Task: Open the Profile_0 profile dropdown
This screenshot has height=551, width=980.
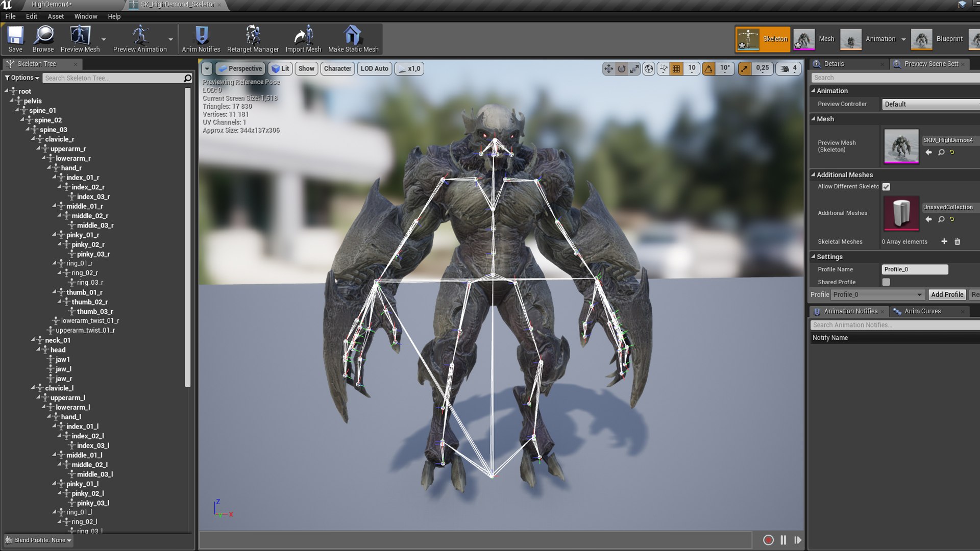Action: [877, 294]
